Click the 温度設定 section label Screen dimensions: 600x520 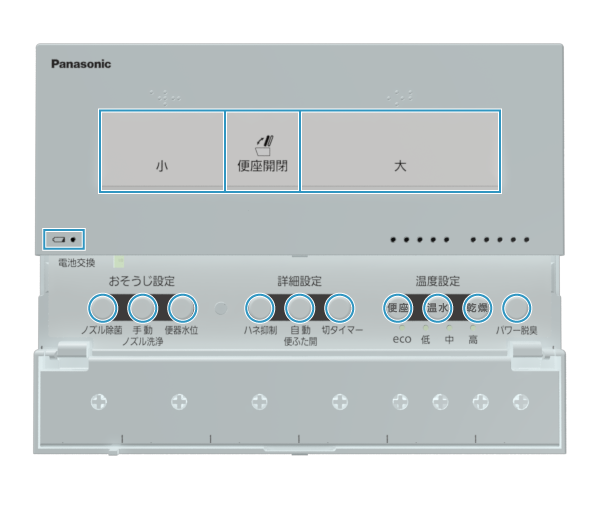pyautogui.click(x=438, y=281)
